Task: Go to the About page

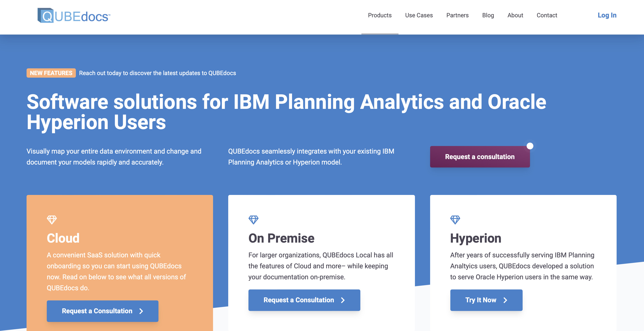Action: pos(515,15)
